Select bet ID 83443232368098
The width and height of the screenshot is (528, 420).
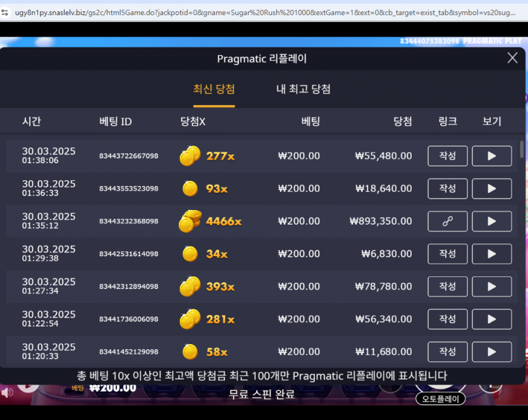128,221
